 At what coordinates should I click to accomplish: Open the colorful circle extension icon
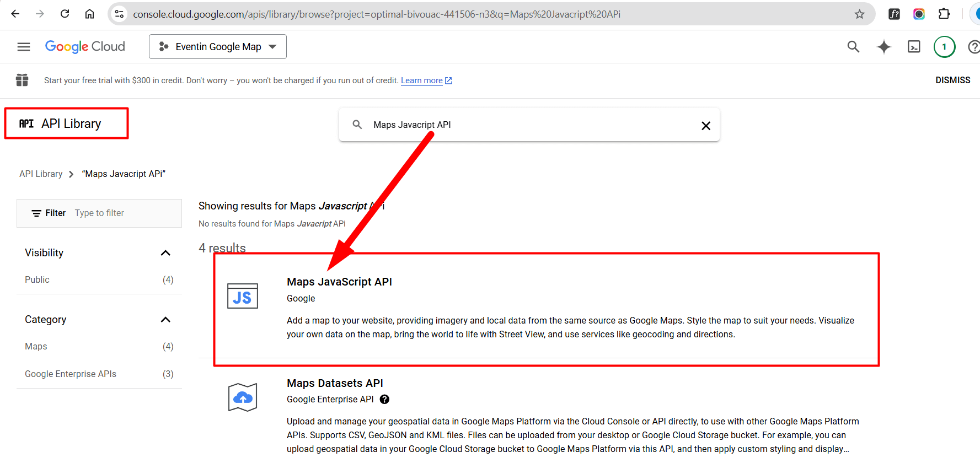[x=919, y=14]
